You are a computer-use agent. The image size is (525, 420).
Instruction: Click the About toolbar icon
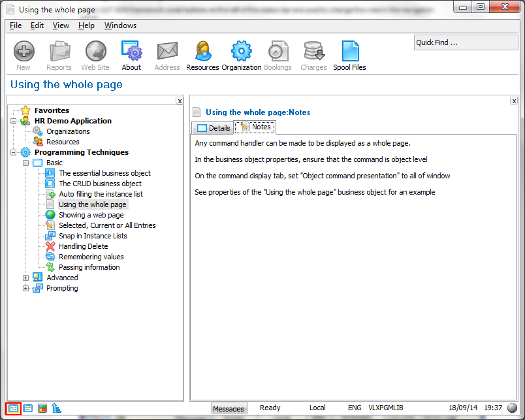coord(132,52)
